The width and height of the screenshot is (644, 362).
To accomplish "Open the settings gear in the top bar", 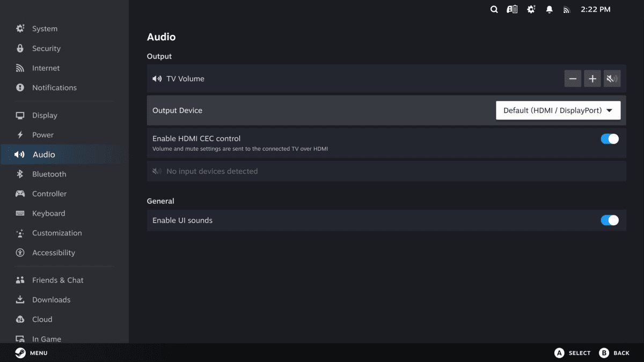I will (x=531, y=10).
